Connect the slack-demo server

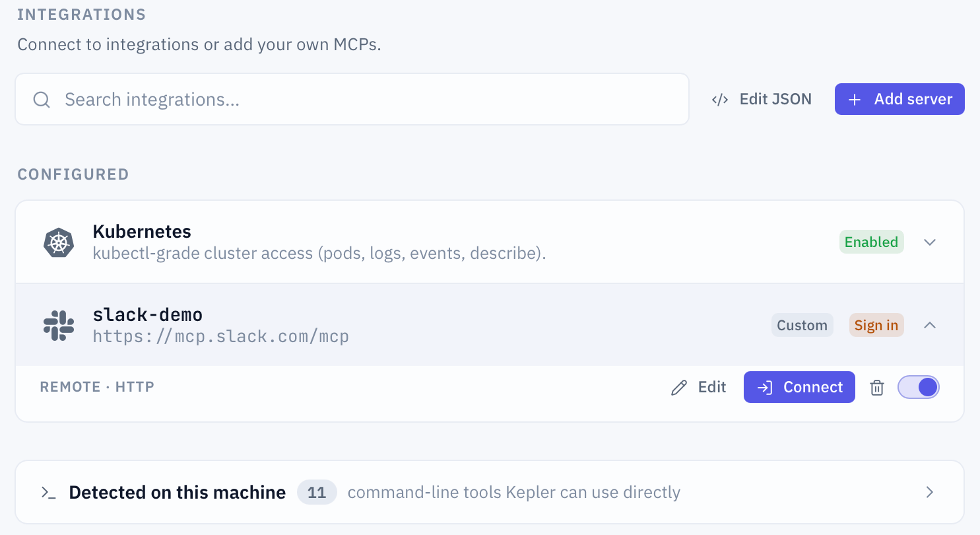click(799, 387)
